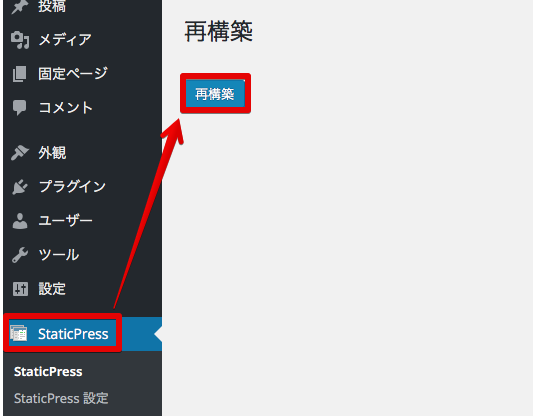This screenshot has width=533, height=416.
Task: Click the paintbrush icon for 外観
Action: [19, 153]
